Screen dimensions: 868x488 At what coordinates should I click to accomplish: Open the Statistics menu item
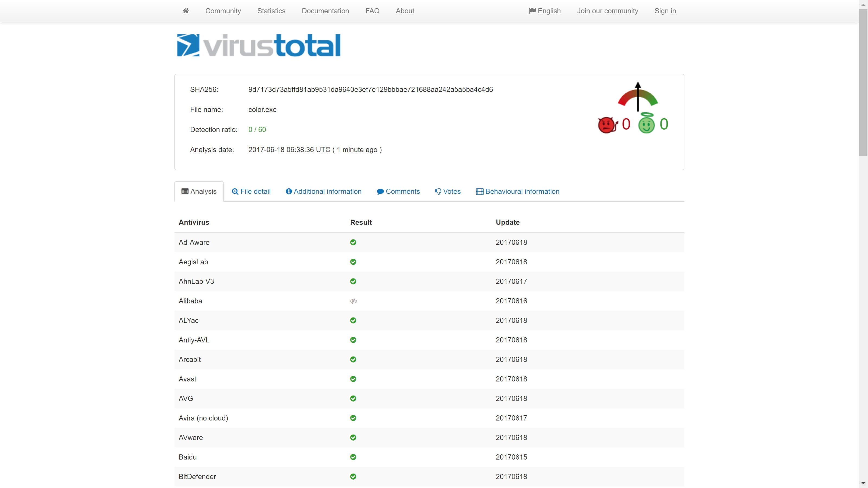(271, 11)
